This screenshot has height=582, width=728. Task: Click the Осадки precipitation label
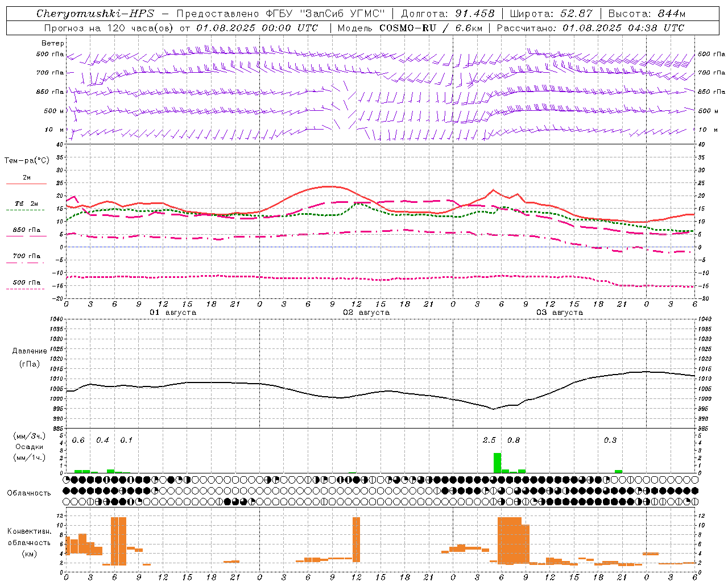coord(28,447)
